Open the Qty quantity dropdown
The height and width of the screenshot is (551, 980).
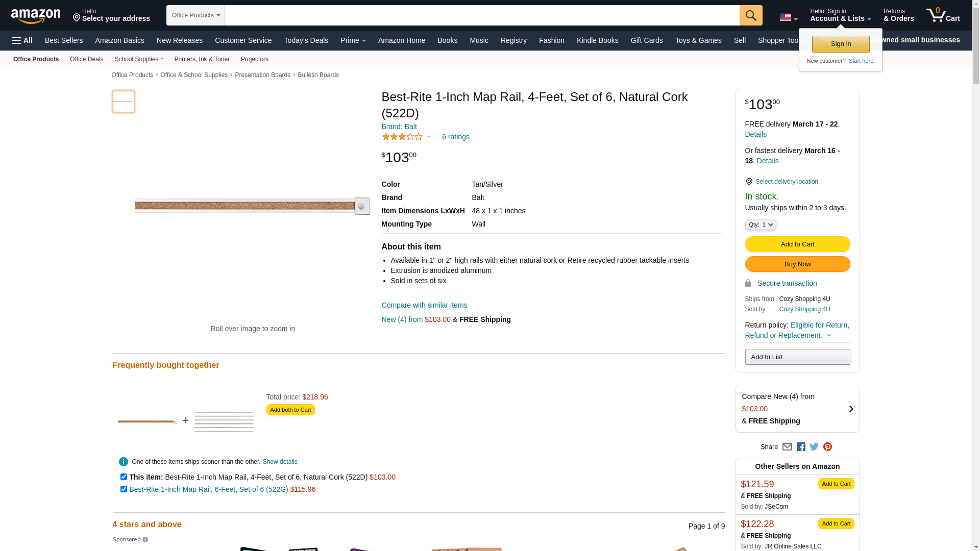coord(760,224)
